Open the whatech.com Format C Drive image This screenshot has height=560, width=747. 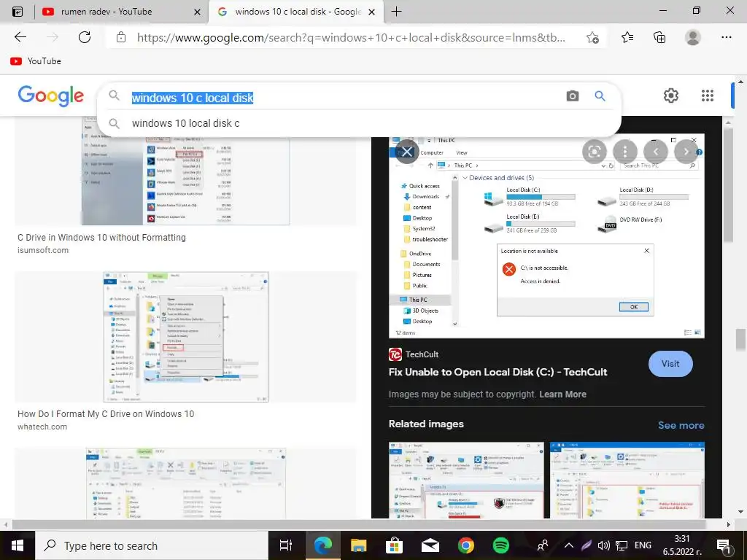click(185, 337)
